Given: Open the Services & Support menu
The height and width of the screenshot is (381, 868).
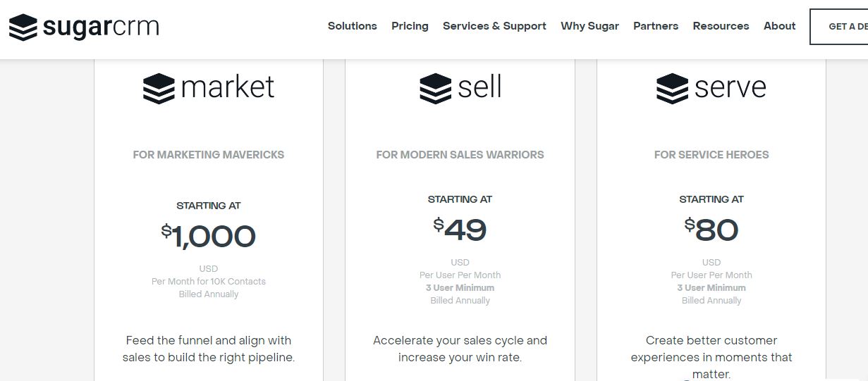Looking at the screenshot, I should [494, 26].
